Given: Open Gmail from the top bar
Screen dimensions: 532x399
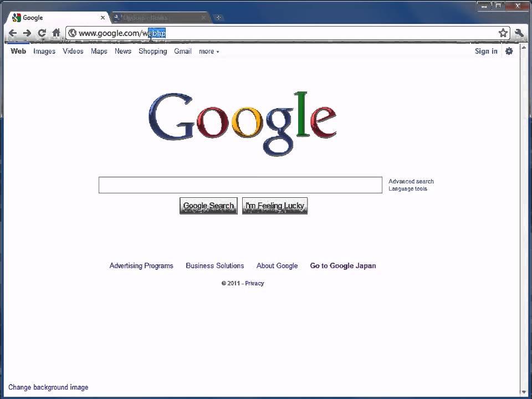Looking at the screenshot, I should (183, 51).
